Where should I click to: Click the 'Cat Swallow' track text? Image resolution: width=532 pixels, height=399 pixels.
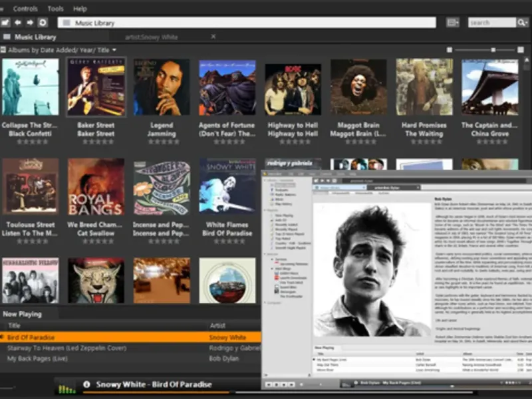coord(96,233)
